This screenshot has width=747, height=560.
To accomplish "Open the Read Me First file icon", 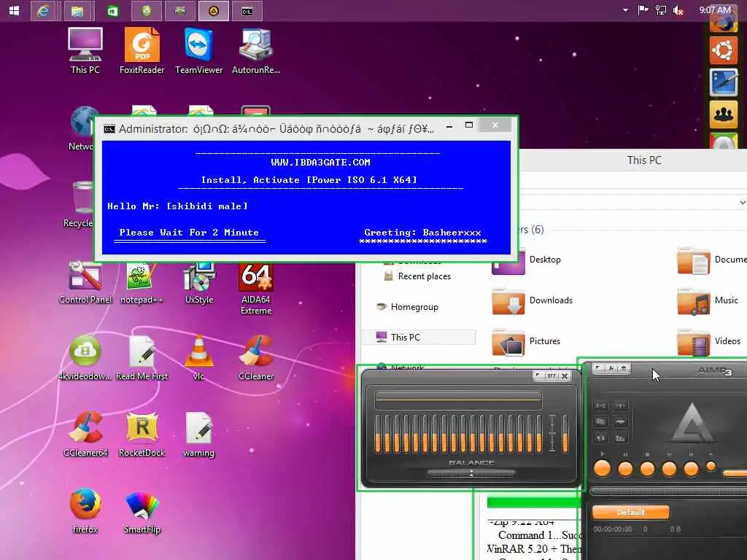I will pos(142,358).
